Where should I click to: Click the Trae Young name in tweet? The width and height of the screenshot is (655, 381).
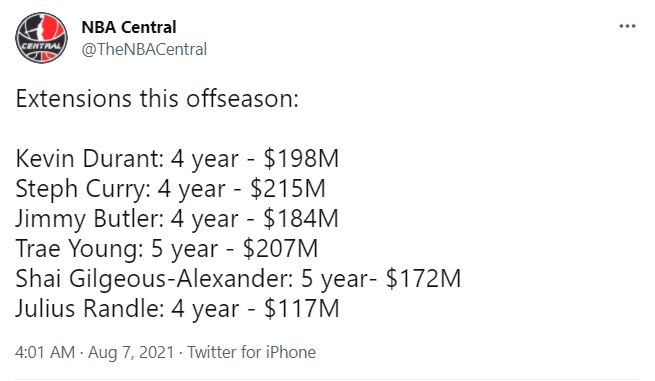point(77,249)
